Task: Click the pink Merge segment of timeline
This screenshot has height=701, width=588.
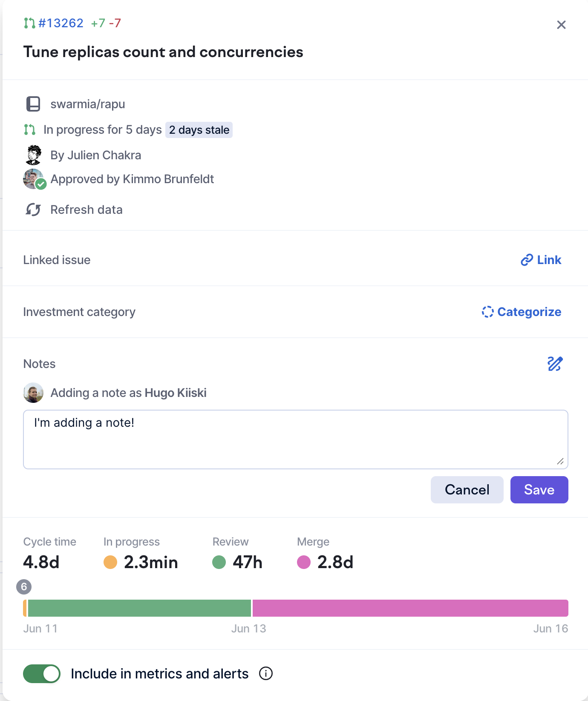Action: (x=410, y=608)
